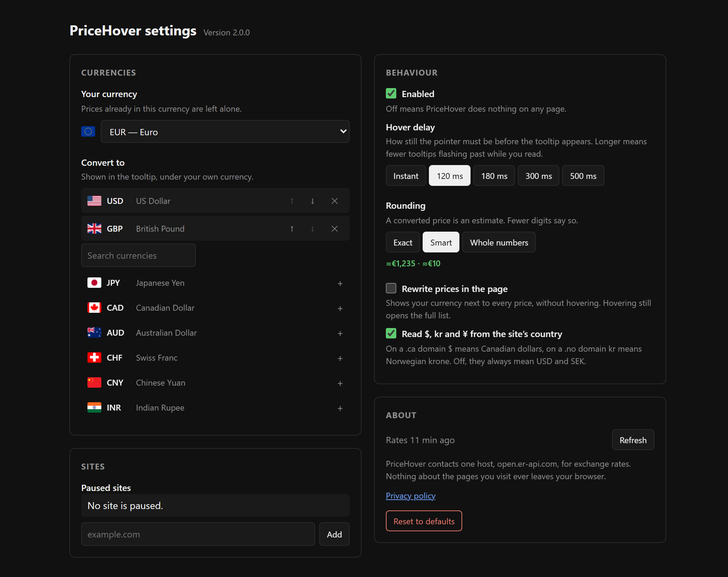Click the US Dollar label
The image size is (728, 577).
[x=153, y=201]
